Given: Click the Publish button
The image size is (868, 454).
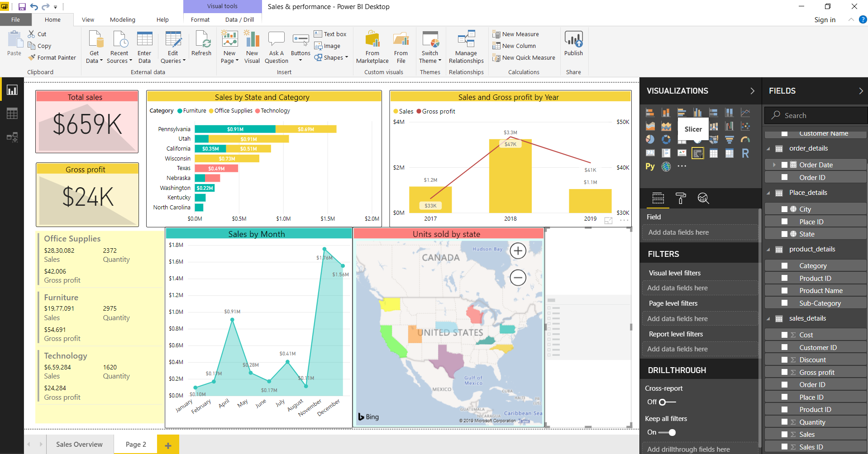Looking at the screenshot, I should click(573, 44).
